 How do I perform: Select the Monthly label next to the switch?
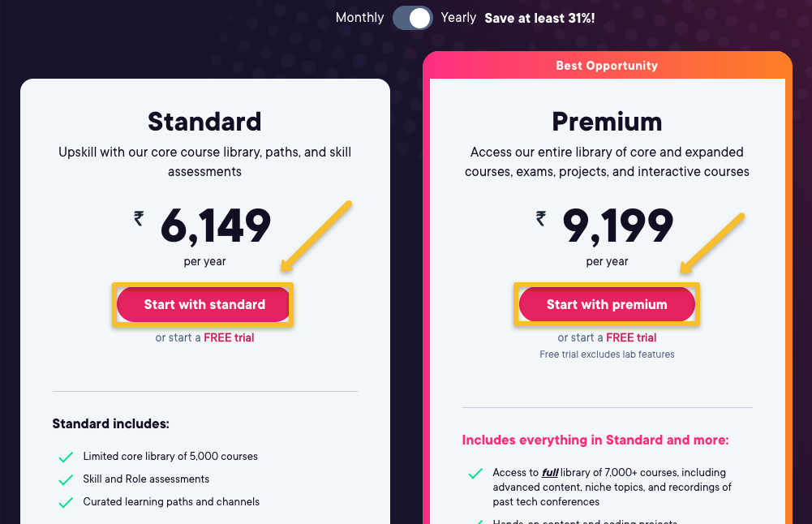tap(359, 17)
